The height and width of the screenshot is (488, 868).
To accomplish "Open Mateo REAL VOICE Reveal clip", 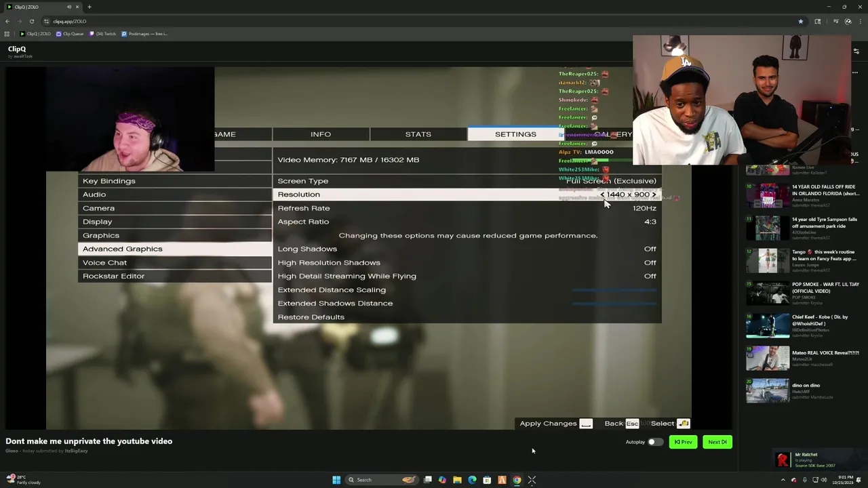I will (803, 359).
